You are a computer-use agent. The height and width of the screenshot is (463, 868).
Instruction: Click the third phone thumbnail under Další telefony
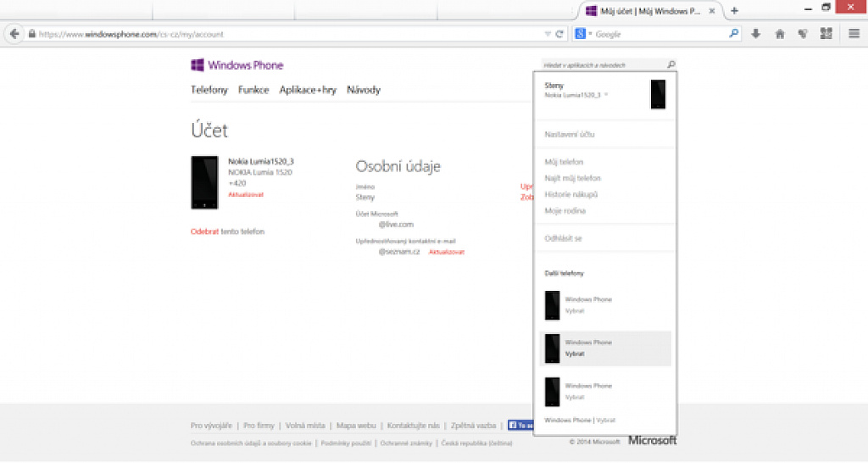pyautogui.click(x=553, y=392)
